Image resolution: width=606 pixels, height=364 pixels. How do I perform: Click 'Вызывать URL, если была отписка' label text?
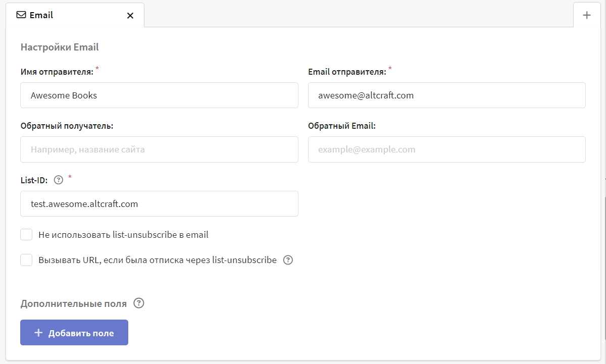pos(157,260)
